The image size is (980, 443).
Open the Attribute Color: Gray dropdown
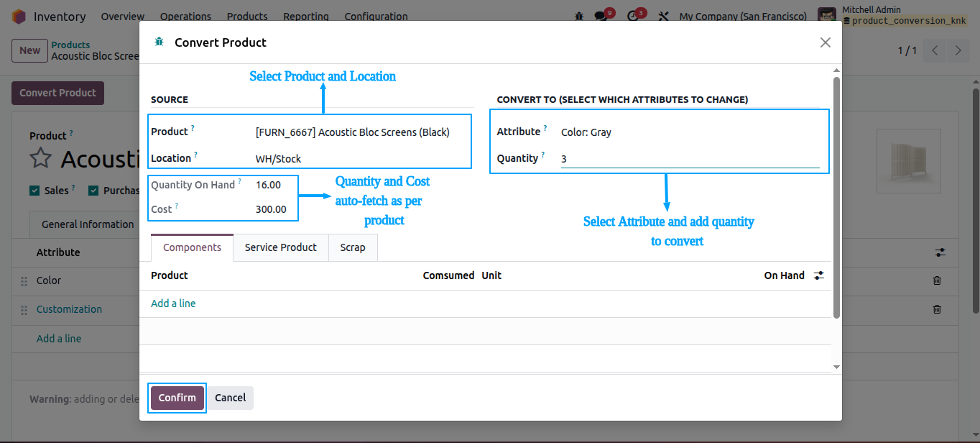point(690,132)
